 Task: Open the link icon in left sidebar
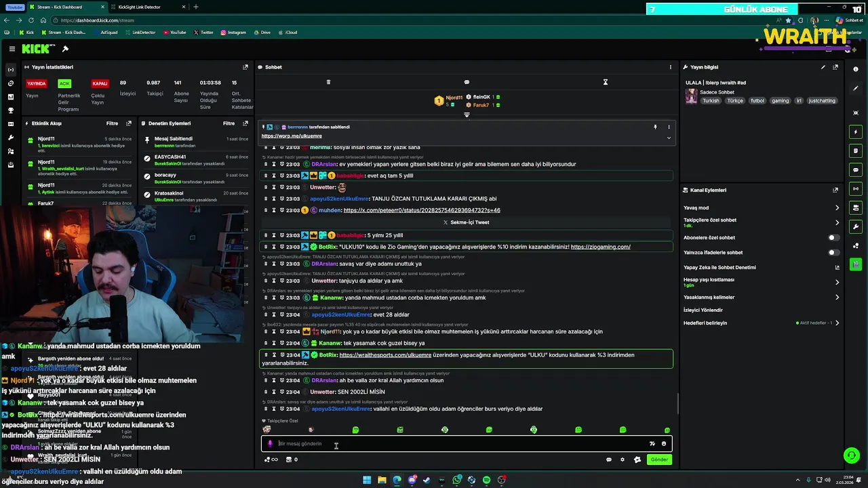pyautogui.click(x=10, y=83)
